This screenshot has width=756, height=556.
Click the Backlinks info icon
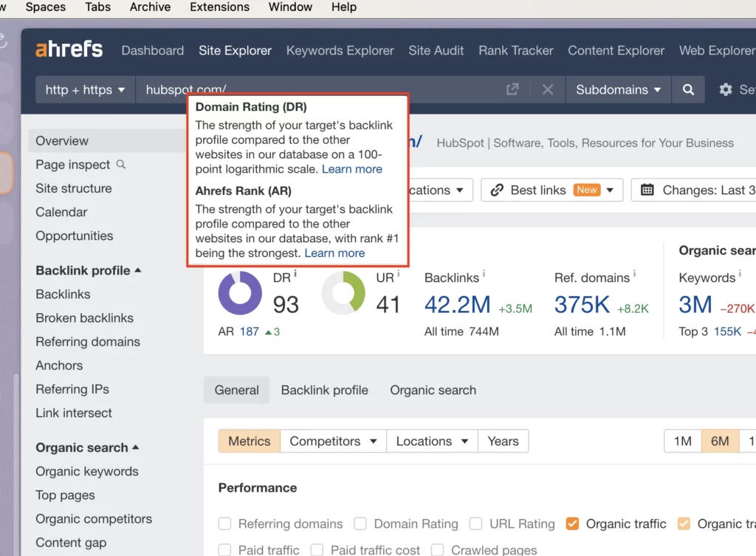[x=484, y=273]
